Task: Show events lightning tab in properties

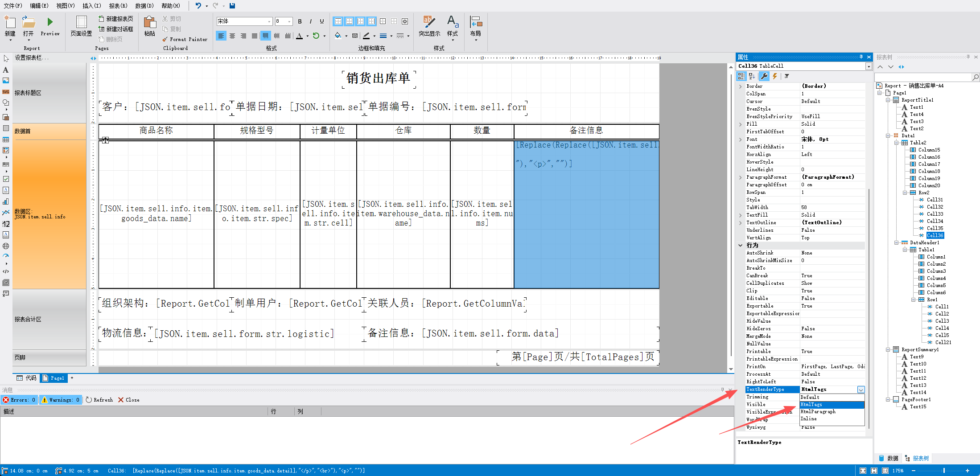Action: coord(775,76)
